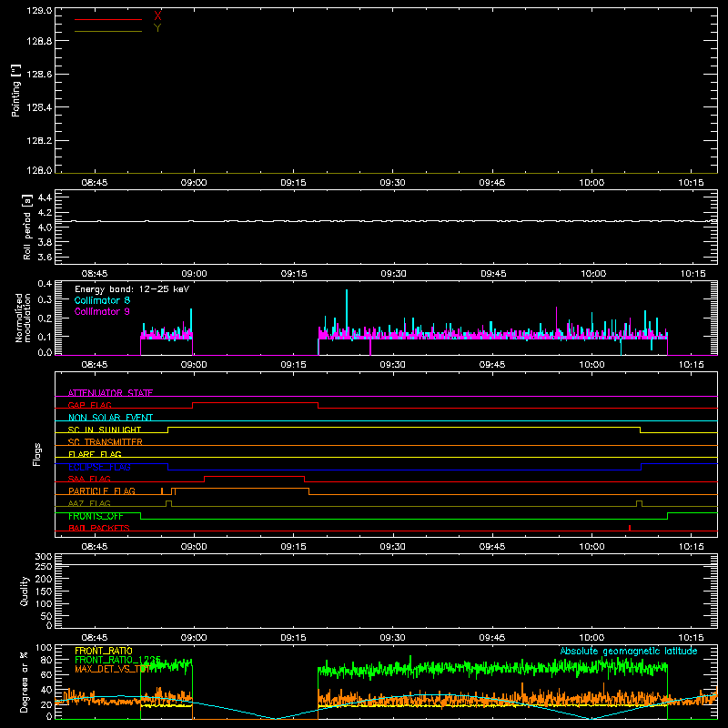728x728 pixels.
Task: Click the green FRONTS_OFF label
Action: pos(96,516)
